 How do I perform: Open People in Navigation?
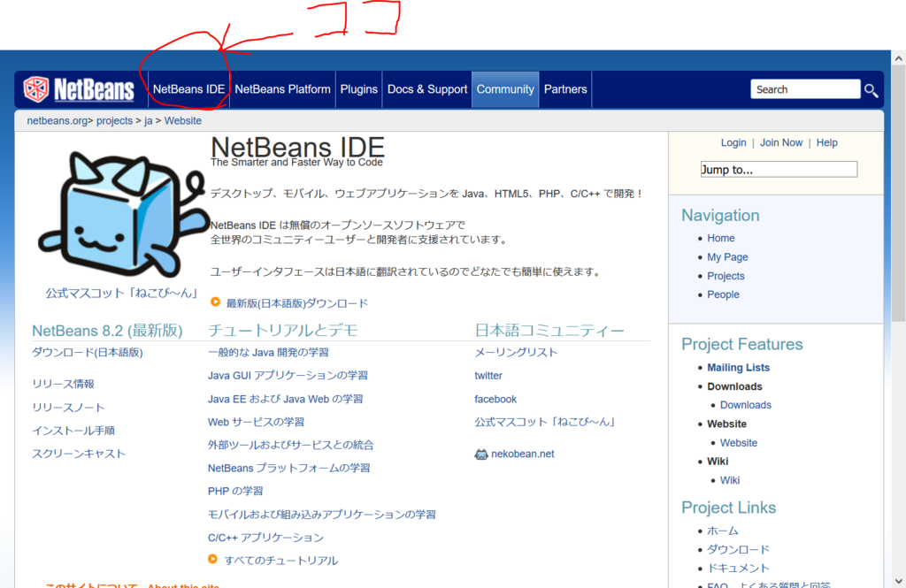click(x=723, y=294)
